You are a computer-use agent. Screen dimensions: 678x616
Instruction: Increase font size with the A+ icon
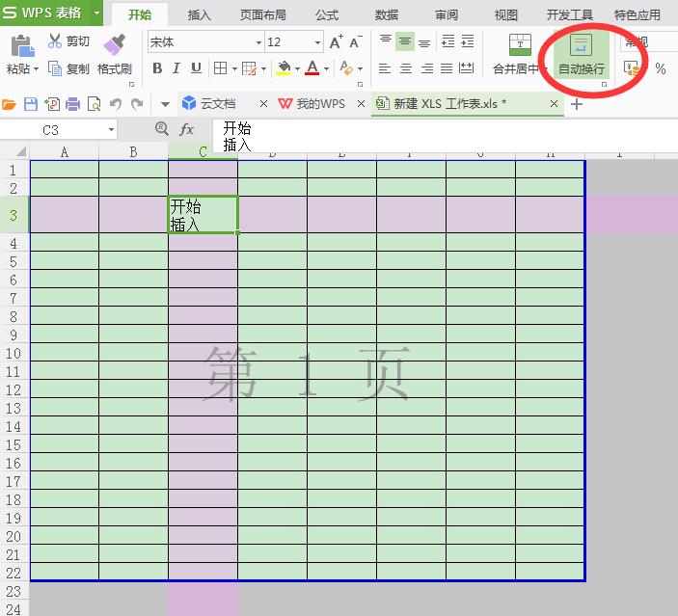tap(336, 41)
